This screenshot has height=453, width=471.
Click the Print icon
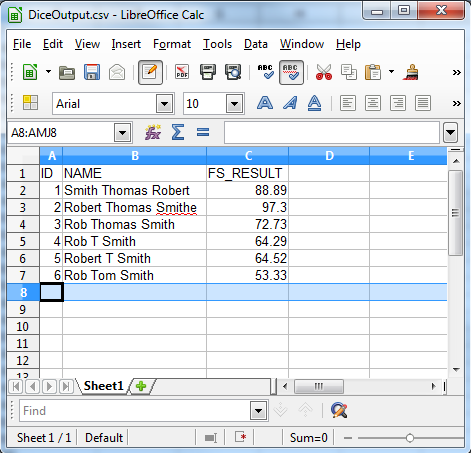tap(207, 72)
